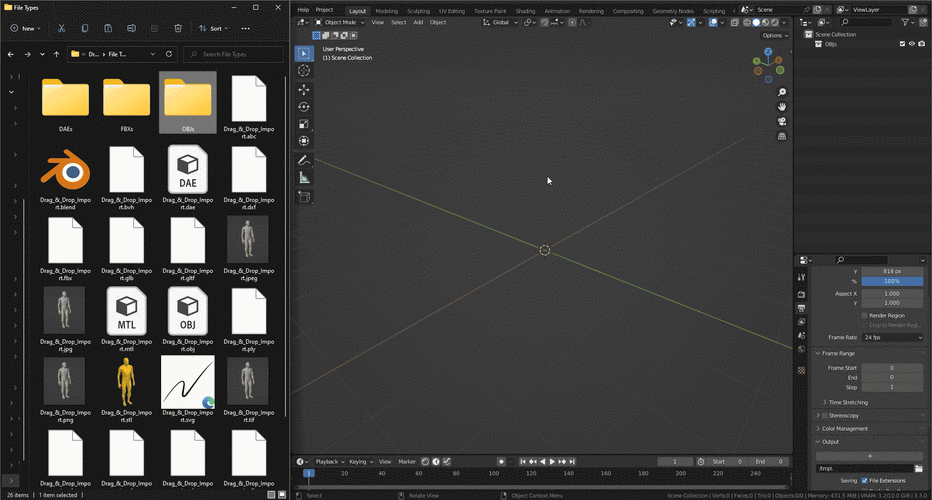
Task: Click the output path folder browse icon
Action: click(918, 468)
